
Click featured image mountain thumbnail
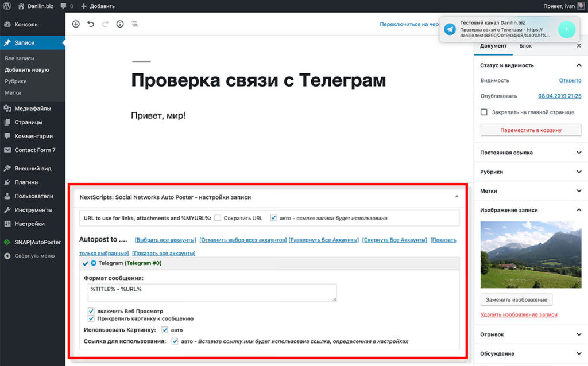(531, 255)
